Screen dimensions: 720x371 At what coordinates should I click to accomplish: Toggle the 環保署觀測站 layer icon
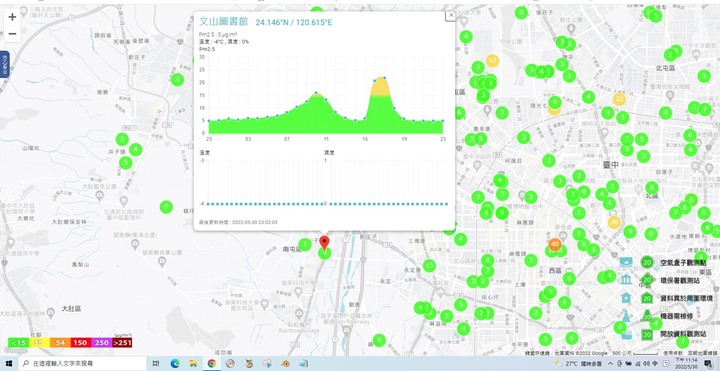(626, 280)
